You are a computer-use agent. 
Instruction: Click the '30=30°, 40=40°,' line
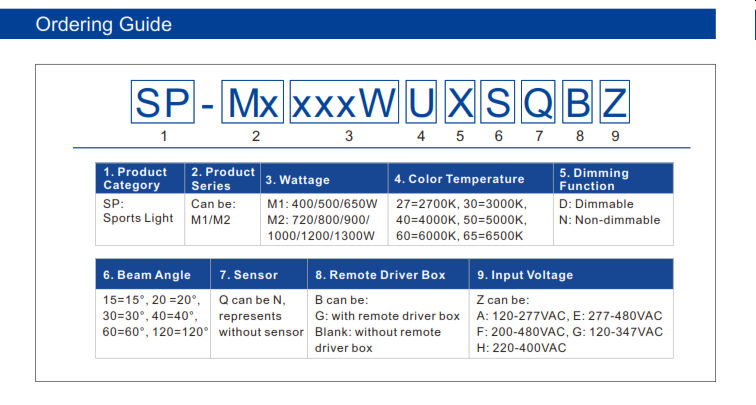(150, 316)
